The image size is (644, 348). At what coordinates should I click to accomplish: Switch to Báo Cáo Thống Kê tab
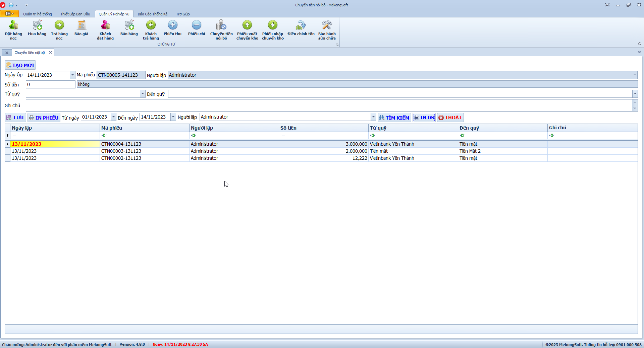(x=153, y=14)
